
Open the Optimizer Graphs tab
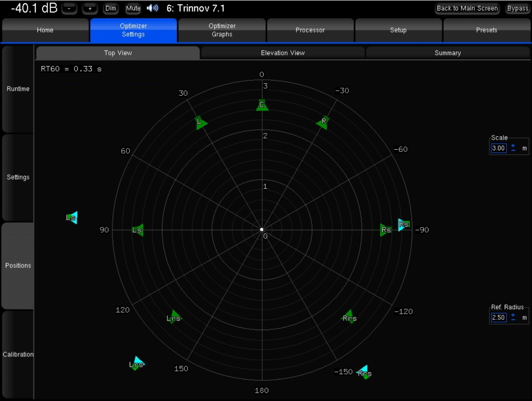point(222,30)
